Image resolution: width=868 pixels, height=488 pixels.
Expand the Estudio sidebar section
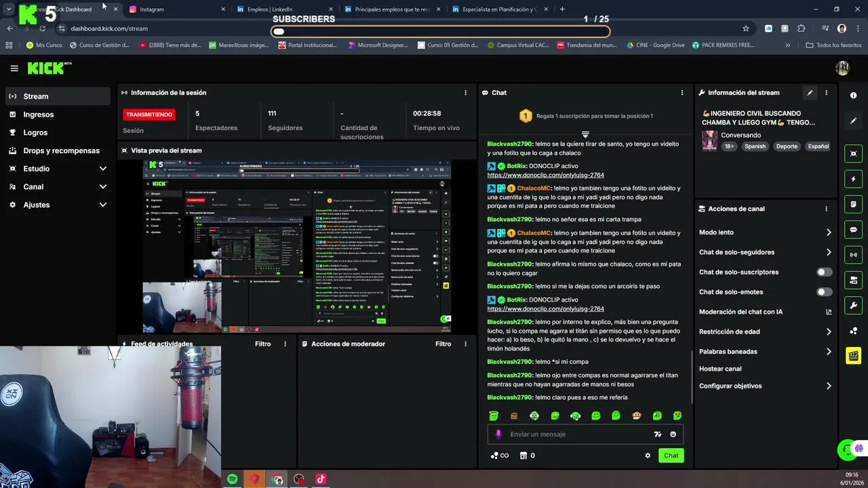click(x=58, y=169)
